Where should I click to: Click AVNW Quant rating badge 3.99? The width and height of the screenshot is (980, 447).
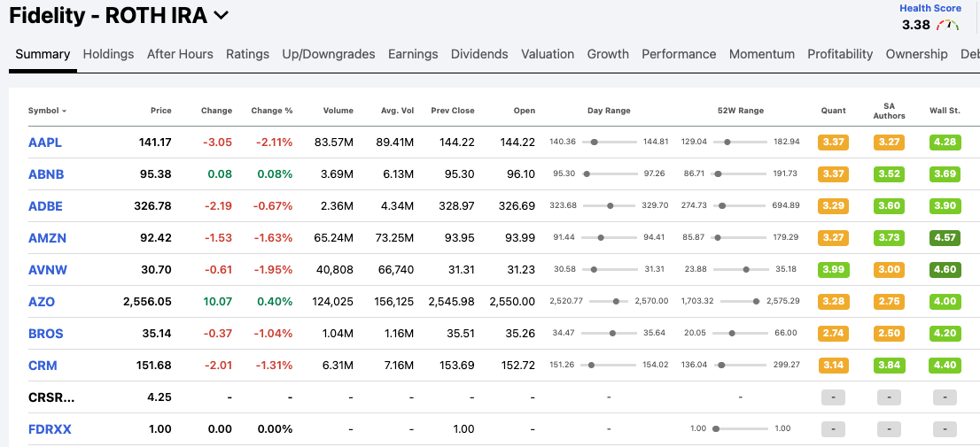(x=833, y=270)
